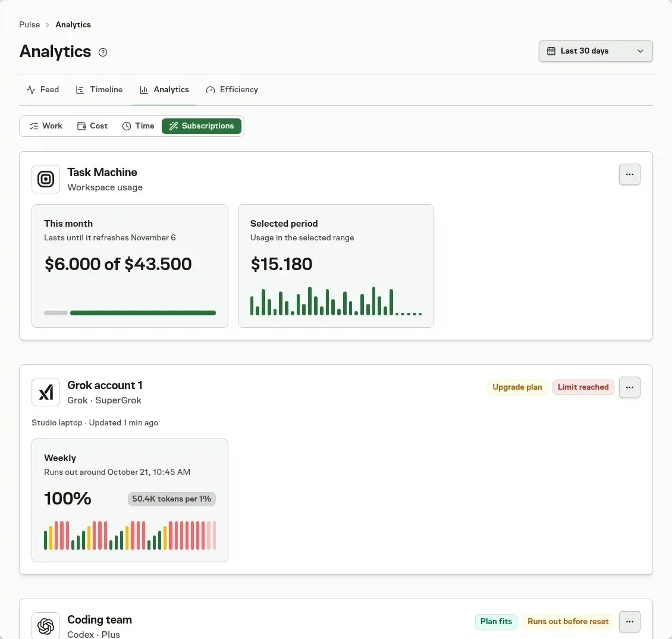This screenshot has height=639, width=672.
Task: Open Coding team more options menu
Action: tap(630, 622)
